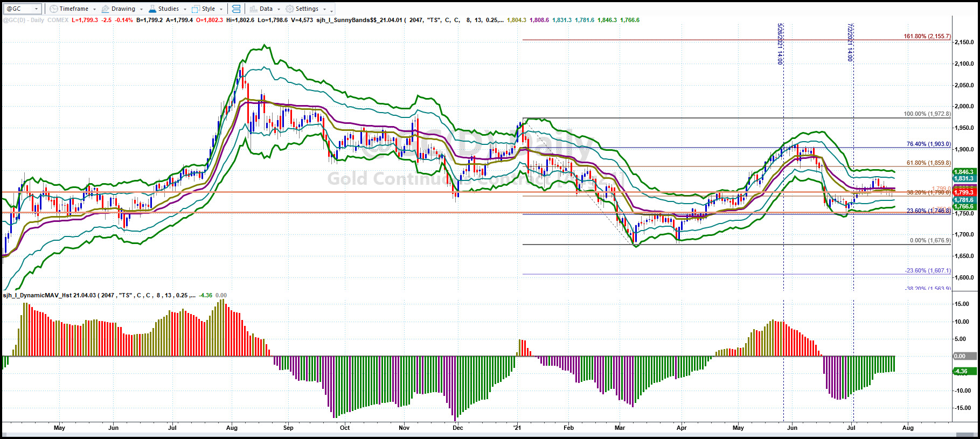The height and width of the screenshot is (439, 980).
Task: Click the Settings gear icon
Action: tap(290, 9)
